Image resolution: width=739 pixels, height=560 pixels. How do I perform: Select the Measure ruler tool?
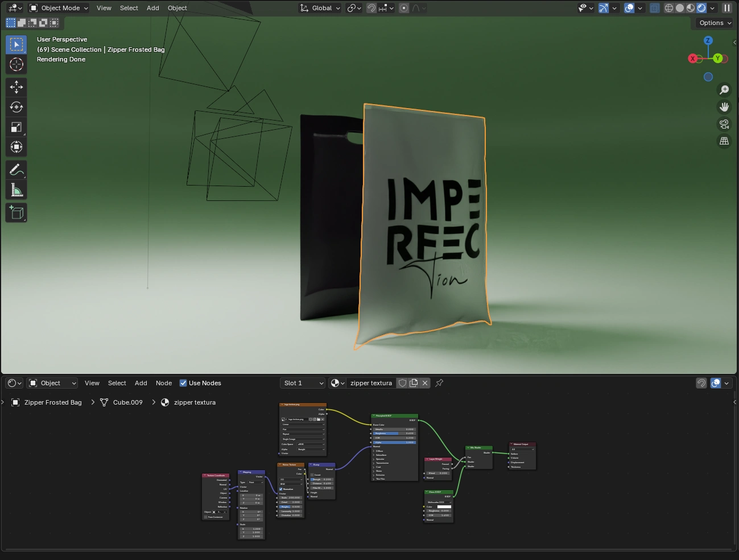(16, 190)
